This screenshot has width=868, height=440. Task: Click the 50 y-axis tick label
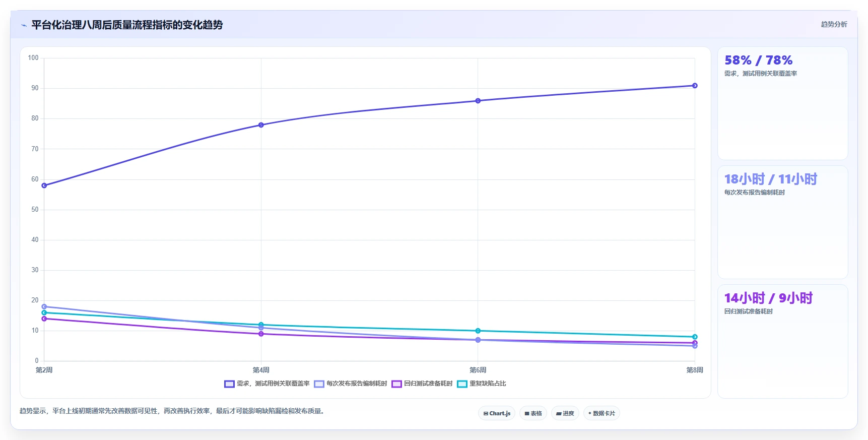coord(35,209)
